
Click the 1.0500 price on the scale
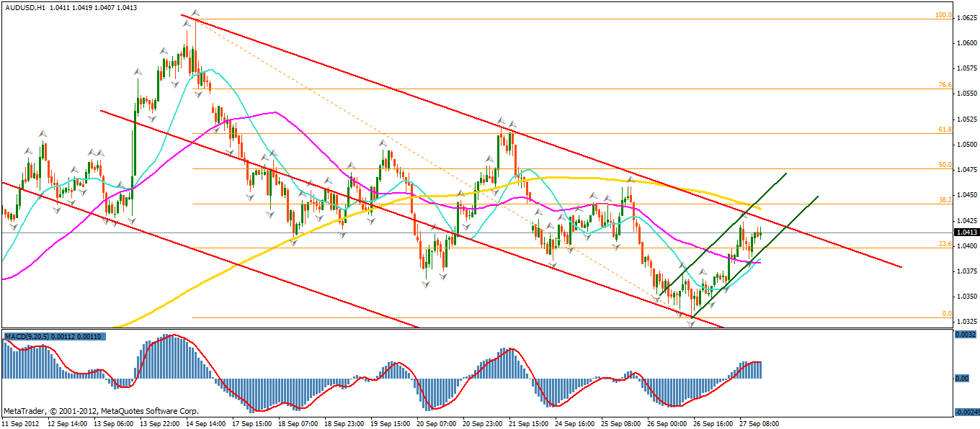click(966, 144)
